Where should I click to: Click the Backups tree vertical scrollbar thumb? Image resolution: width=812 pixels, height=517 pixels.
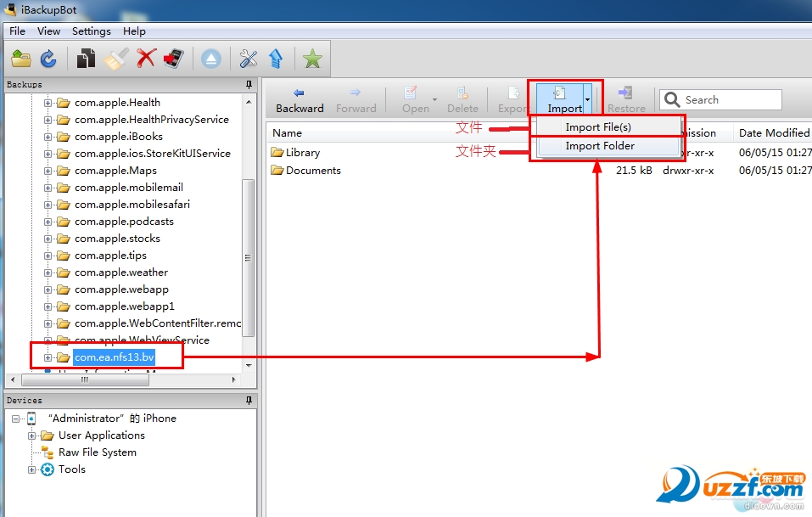pyautogui.click(x=248, y=257)
